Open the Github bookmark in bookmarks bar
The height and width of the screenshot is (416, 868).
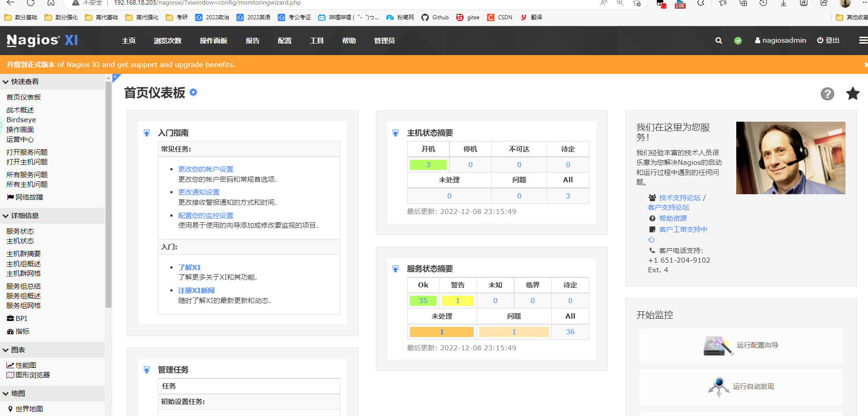click(435, 17)
